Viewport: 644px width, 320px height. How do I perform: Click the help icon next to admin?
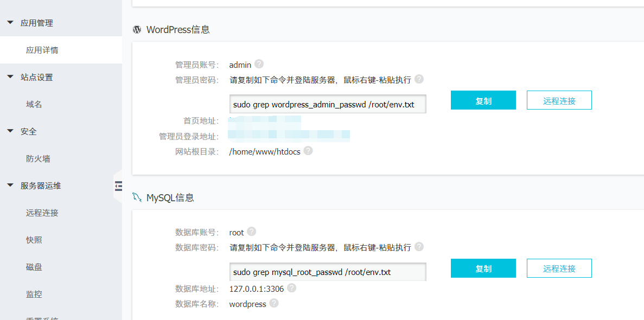pos(259,64)
